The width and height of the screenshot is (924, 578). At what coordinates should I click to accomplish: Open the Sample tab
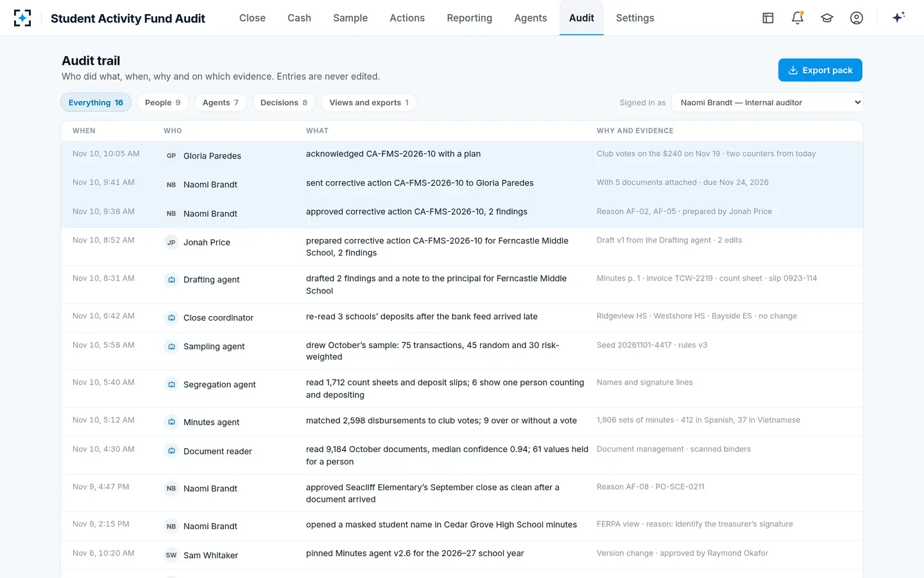point(350,18)
